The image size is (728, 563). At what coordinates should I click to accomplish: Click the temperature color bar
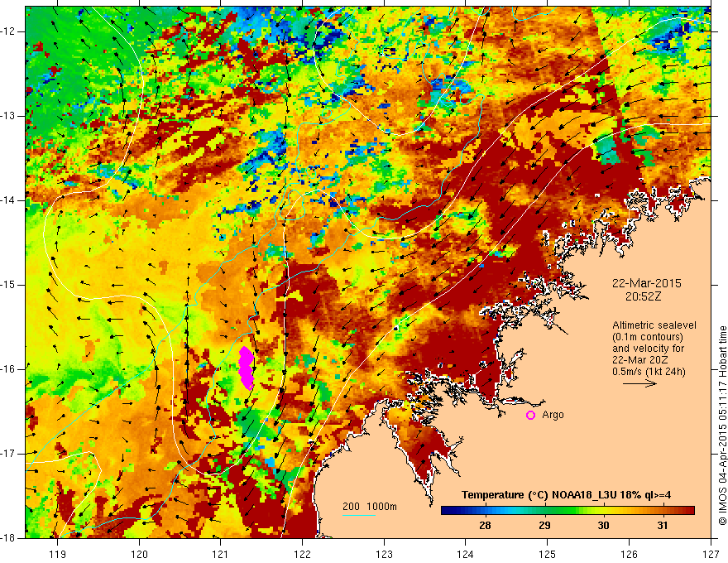click(568, 511)
